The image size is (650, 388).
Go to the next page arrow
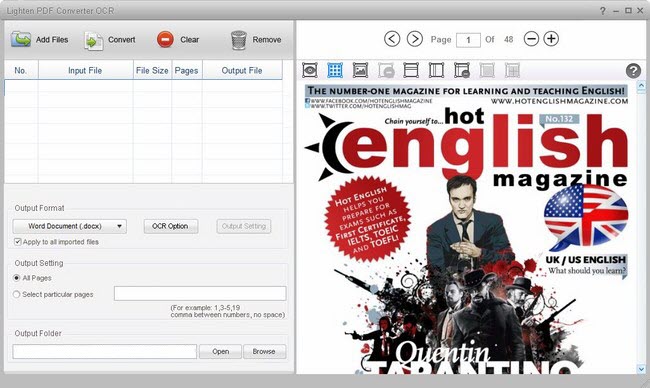click(415, 39)
